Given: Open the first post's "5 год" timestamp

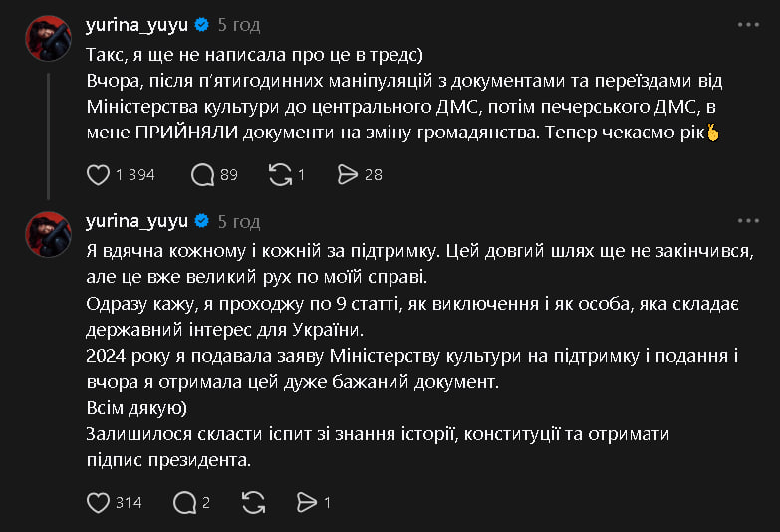Looking at the screenshot, I should tap(239, 24).
